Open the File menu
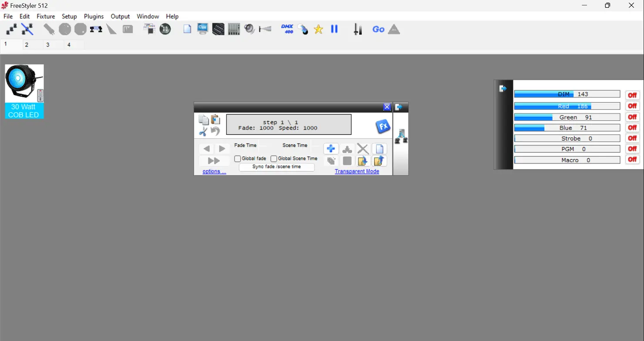 click(x=8, y=16)
